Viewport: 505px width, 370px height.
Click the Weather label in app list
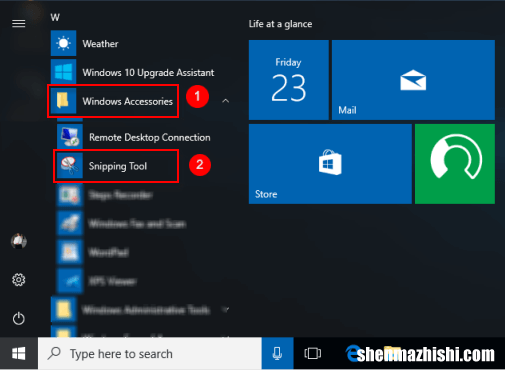tap(100, 44)
